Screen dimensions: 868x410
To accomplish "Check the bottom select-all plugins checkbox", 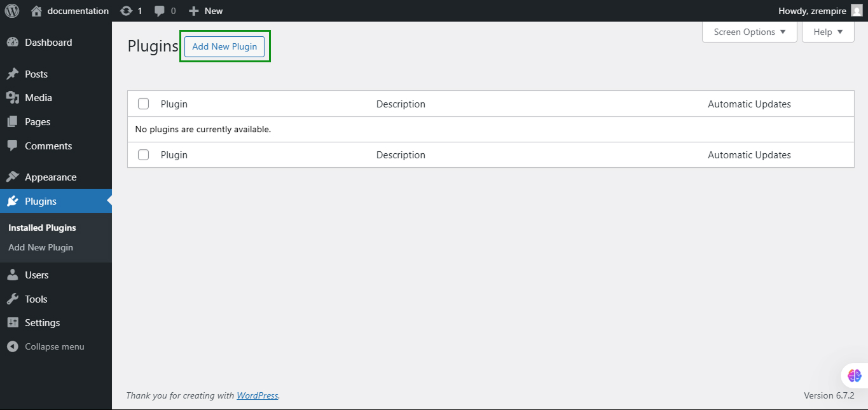I will (x=143, y=154).
